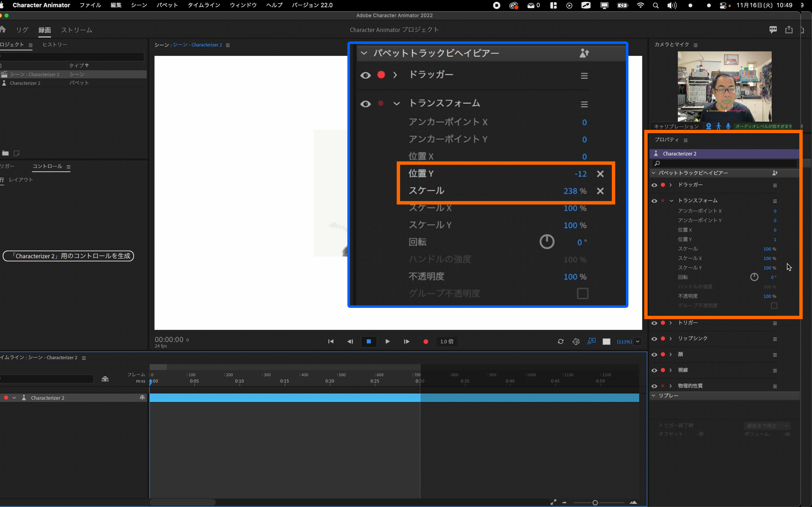This screenshot has height=507, width=812.
Task: Click the go to start transport icon
Action: pos(330,341)
